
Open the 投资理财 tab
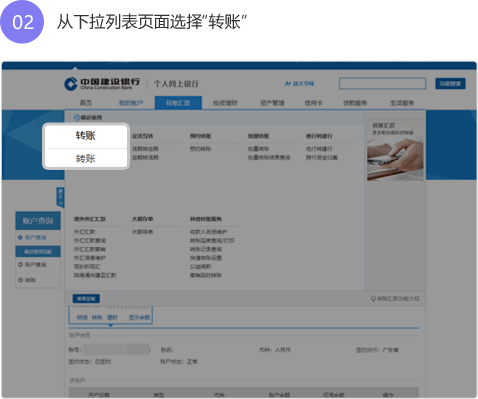(225, 103)
